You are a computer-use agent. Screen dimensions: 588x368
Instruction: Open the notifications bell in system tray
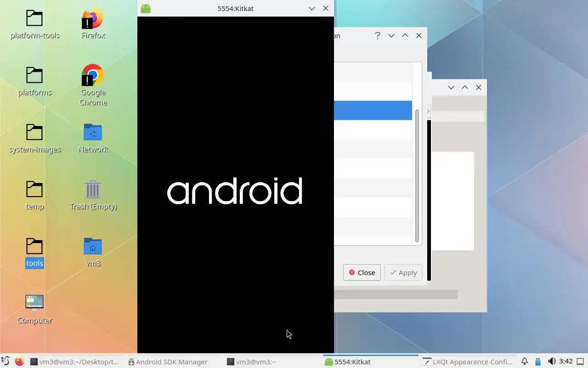(x=524, y=362)
